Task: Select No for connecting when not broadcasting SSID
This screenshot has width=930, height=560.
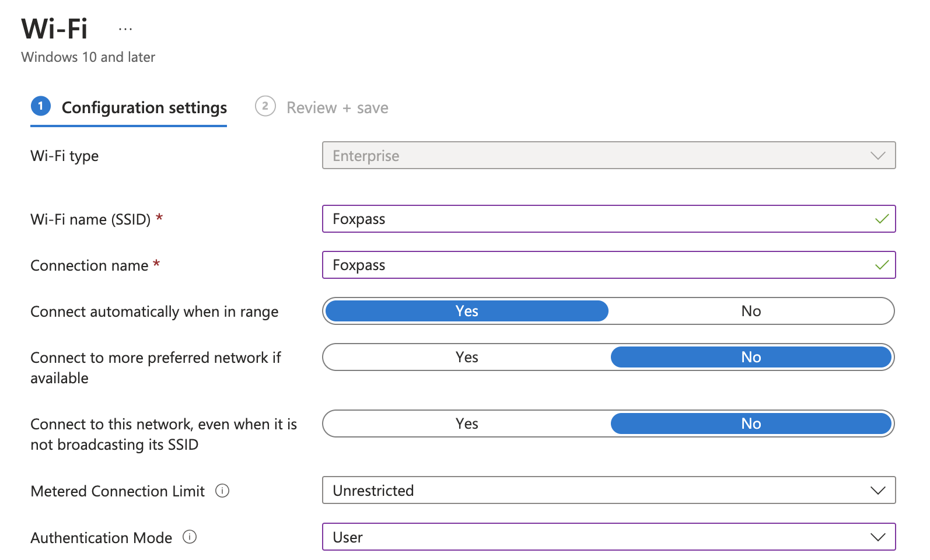Action: (x=751, y=423)
